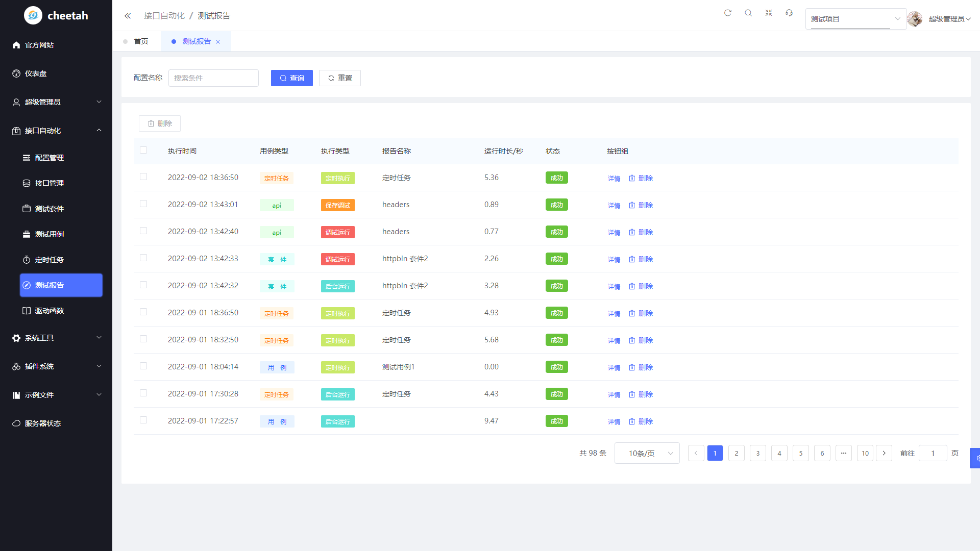Click the user avatar image

coord(915,19)
